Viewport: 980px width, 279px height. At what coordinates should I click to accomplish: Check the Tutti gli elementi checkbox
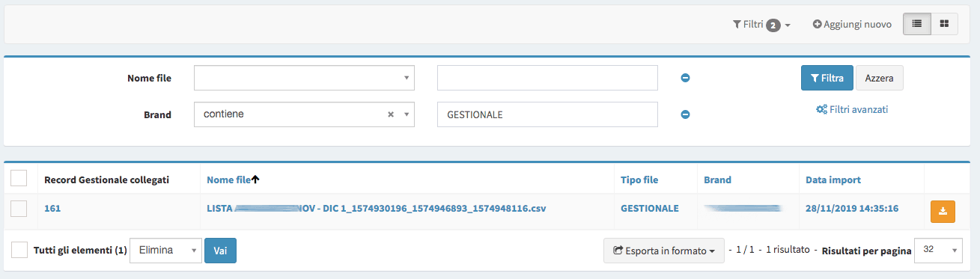point(19,250)
